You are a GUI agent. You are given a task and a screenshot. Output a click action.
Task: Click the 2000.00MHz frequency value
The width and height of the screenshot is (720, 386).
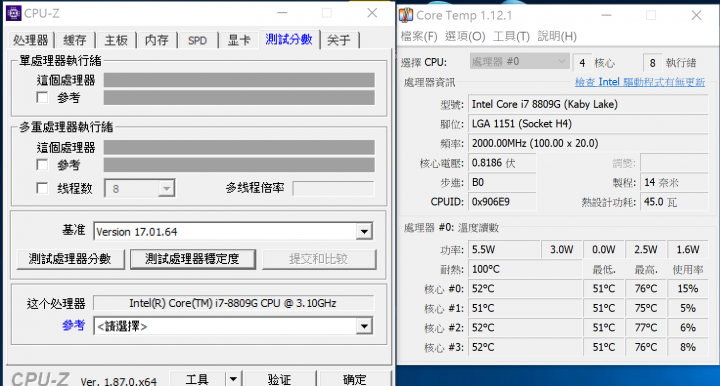click(x=535, y=143)
